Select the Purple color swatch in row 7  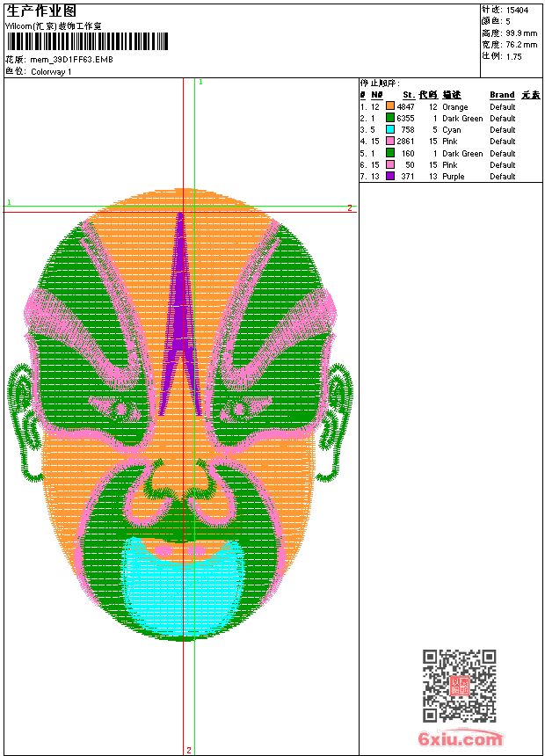(x=390, y=176)
